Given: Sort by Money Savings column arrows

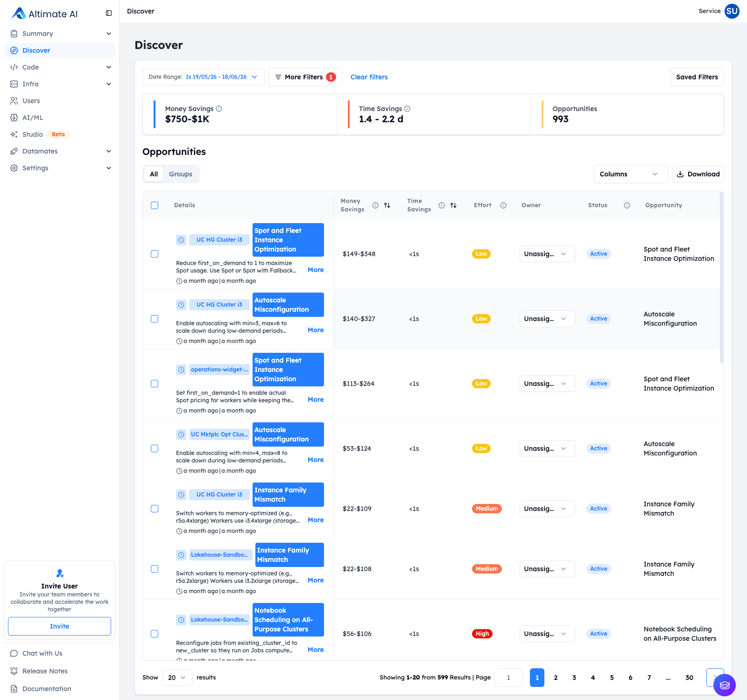Looking at the screenshot, I should [x=387, y=205].
